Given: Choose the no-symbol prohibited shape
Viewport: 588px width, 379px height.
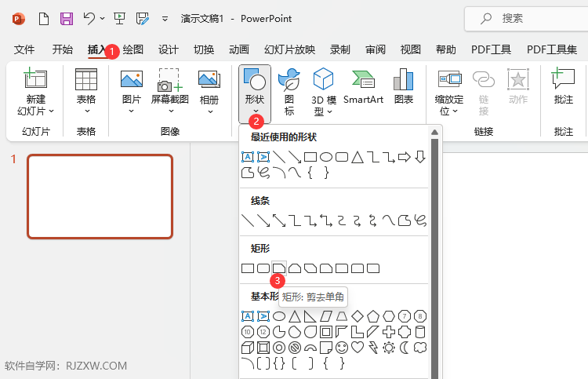Looking at the screenshot, I should click(x=295, y=348).
